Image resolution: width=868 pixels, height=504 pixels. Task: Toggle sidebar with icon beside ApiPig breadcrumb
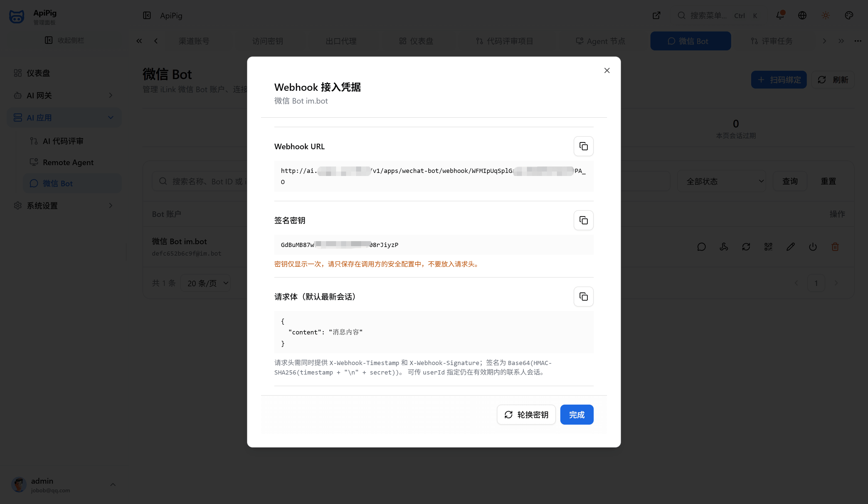coord(147,16)
